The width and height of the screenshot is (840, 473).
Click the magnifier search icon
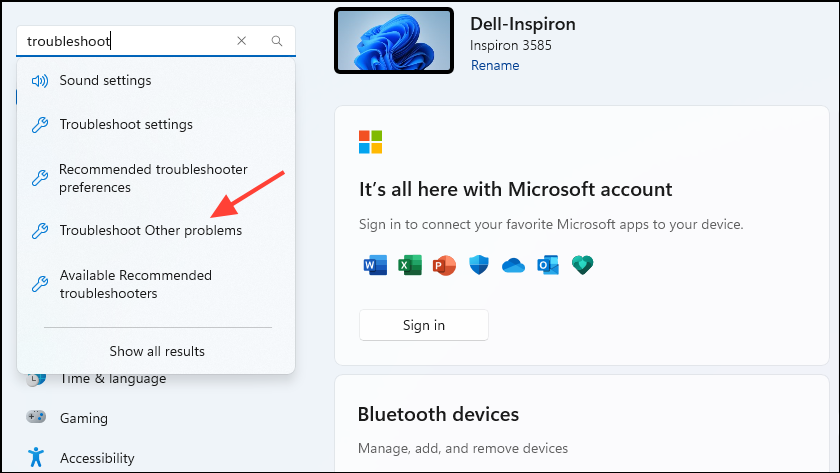click(x=276, y=41)
